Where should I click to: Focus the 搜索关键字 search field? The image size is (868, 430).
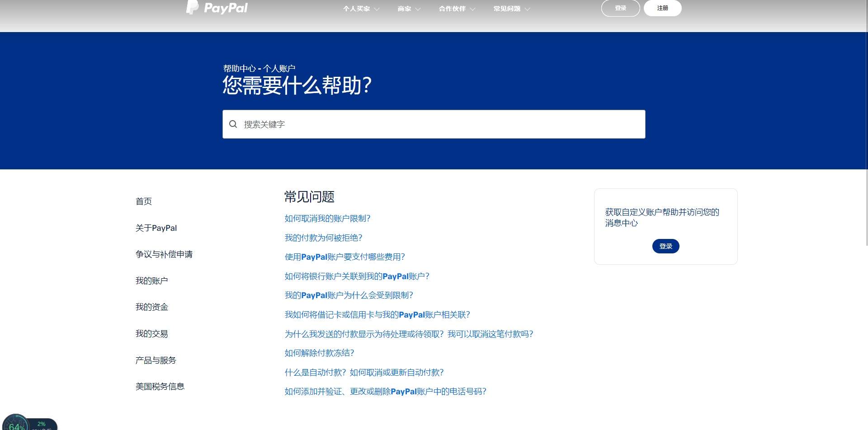point(434,124)
